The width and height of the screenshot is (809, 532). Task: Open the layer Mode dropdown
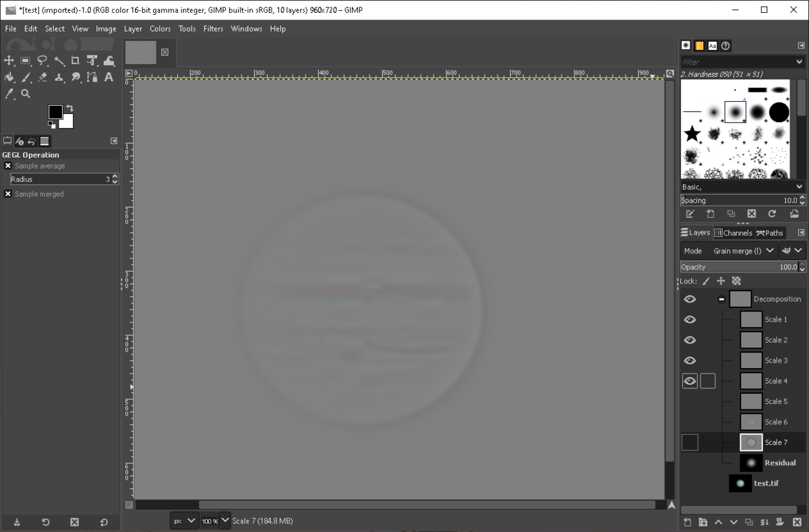729,251
